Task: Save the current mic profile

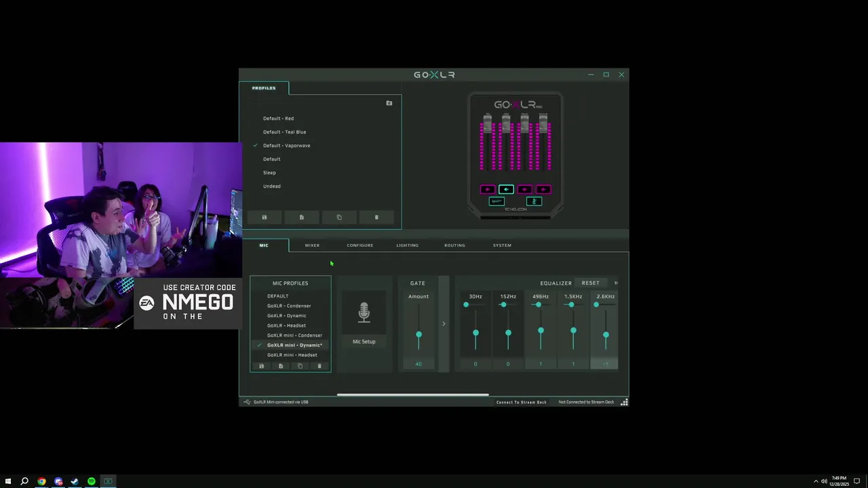Action: (x=262, y=366)
